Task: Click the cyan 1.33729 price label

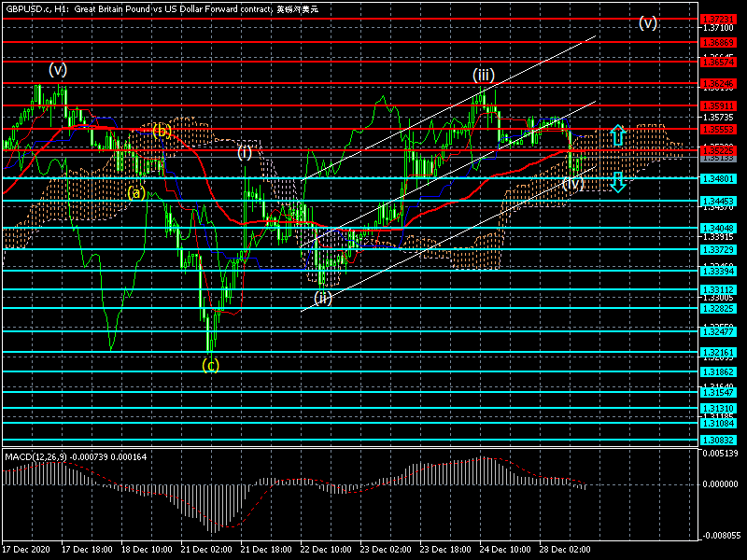Action: tap(718, 249)
